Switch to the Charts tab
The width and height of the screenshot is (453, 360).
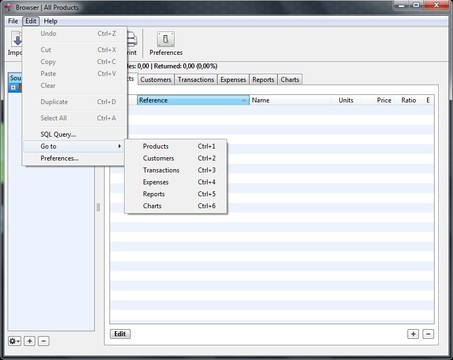290,80
